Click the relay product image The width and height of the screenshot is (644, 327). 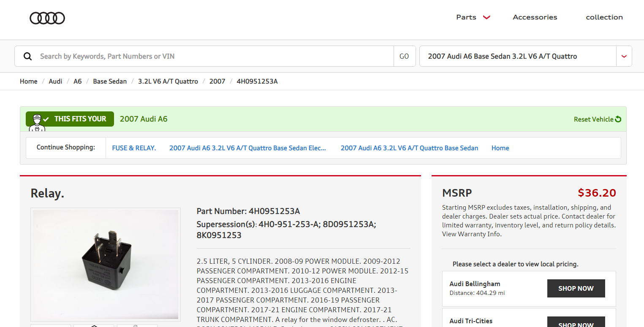(x=105, y=263)
